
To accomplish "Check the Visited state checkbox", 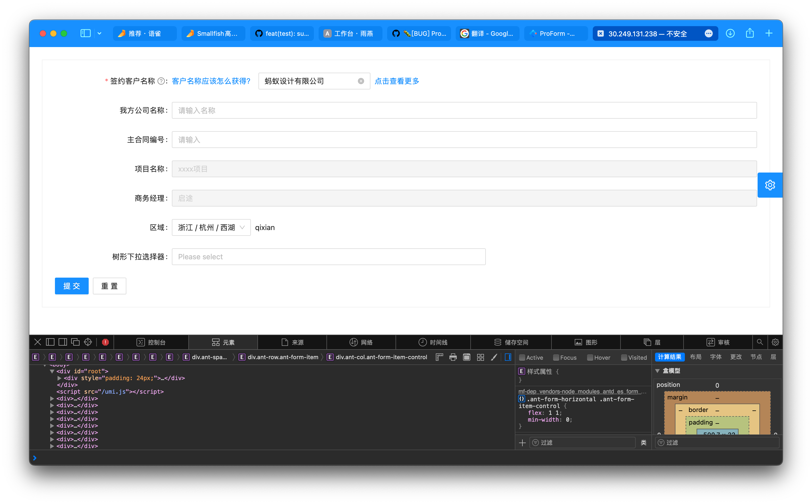I will [624, 357].
